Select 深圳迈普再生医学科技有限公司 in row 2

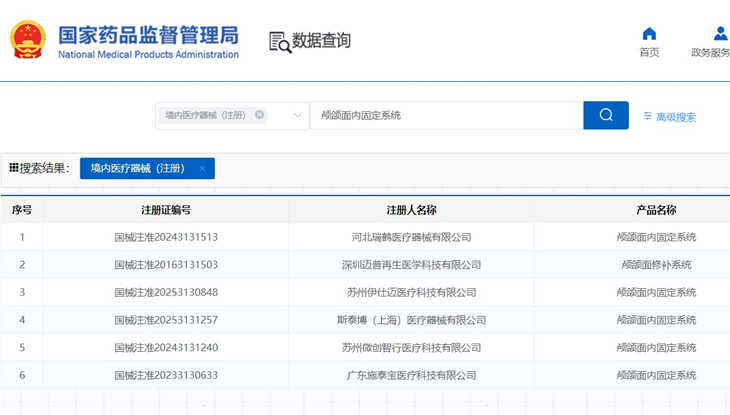411,265
